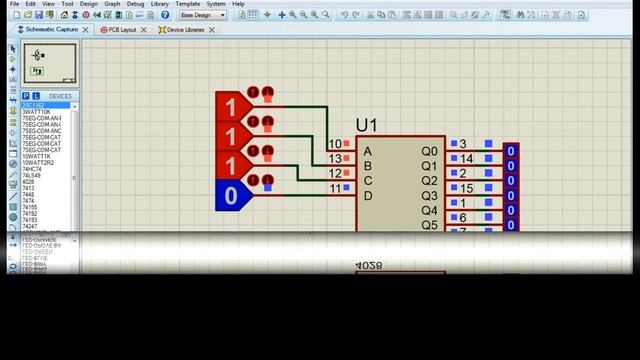Close the PCB Layout tab

[x=143, y=30]
